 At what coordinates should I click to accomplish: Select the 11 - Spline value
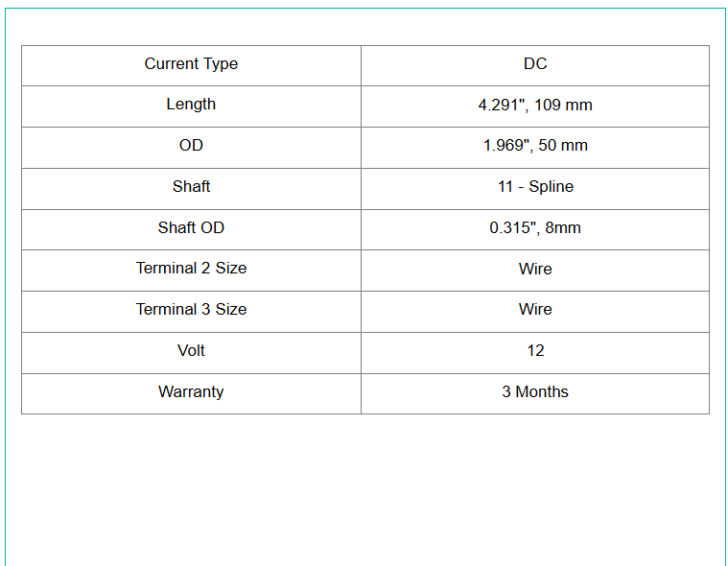point(535,187)
